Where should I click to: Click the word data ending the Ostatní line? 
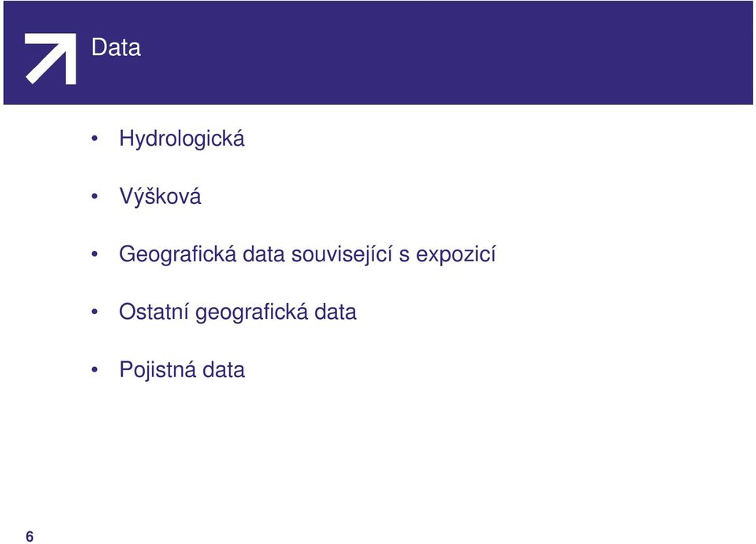point(335,312)
